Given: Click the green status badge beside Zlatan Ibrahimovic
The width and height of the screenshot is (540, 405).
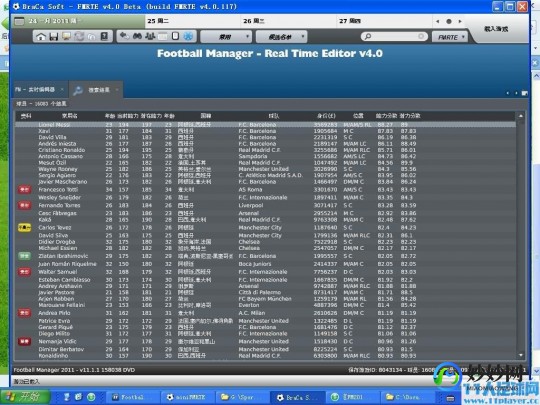Looking at the screenshot, I should click(x=24, y=256).
